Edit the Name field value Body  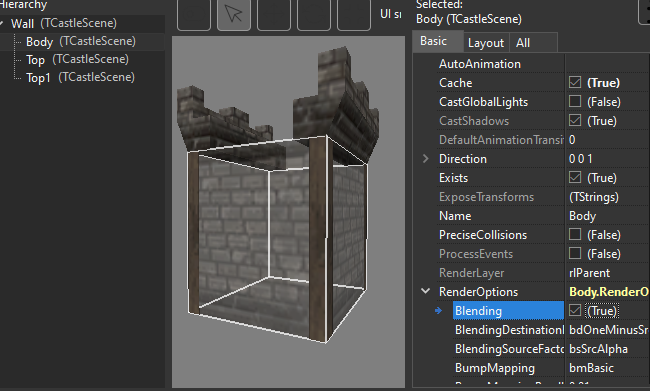coord(607,216)
